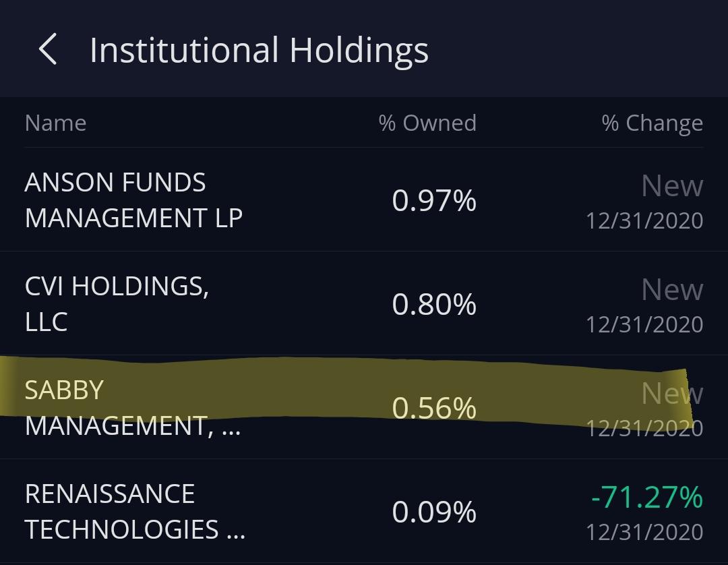Select the 12/31/2020 date under Anson's change
This screenshot has height=565, width=728.
(x=644, y=220)
